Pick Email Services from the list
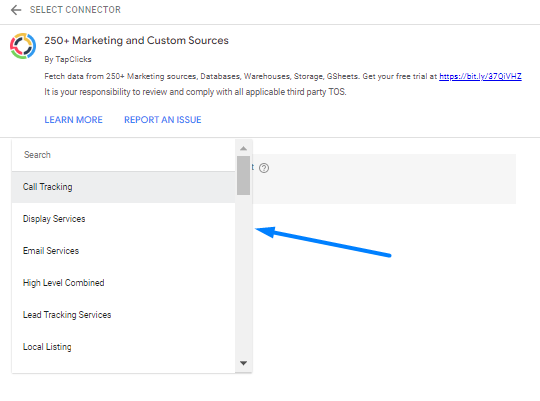 pyautogui.click(x=123, y=251)
